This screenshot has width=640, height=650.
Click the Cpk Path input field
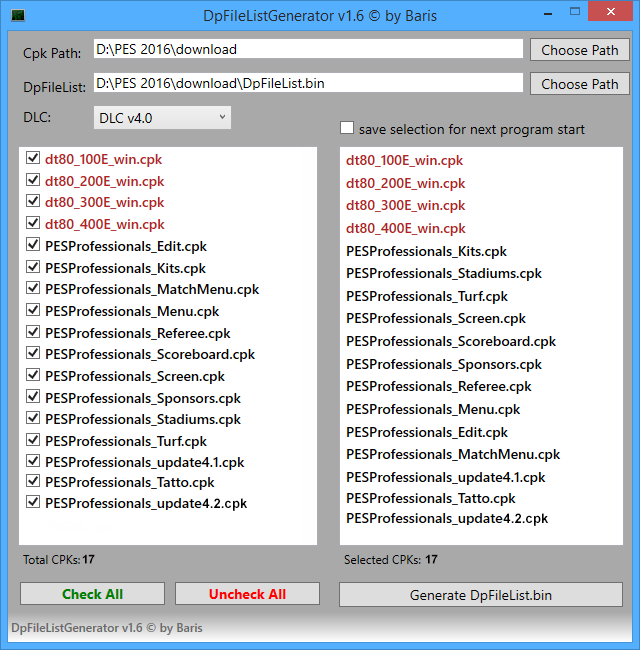[x=308, y=49]
